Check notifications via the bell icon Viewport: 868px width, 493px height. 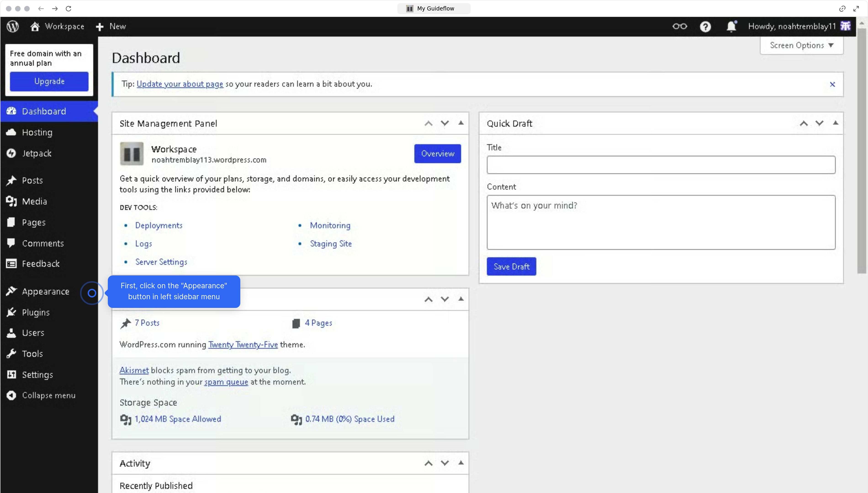[731, 26]
